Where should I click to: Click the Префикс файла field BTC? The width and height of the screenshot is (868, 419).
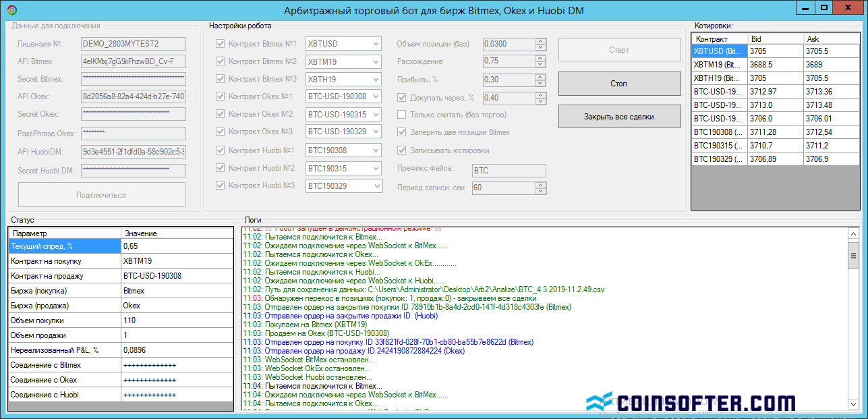pyautogui.click(x=509, y=169)
